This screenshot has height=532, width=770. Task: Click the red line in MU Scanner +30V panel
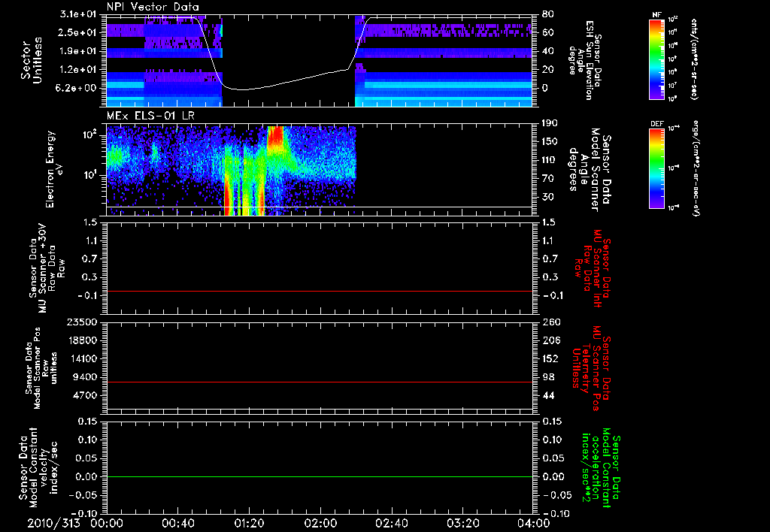pyautogui.click(x=320, y=292)
